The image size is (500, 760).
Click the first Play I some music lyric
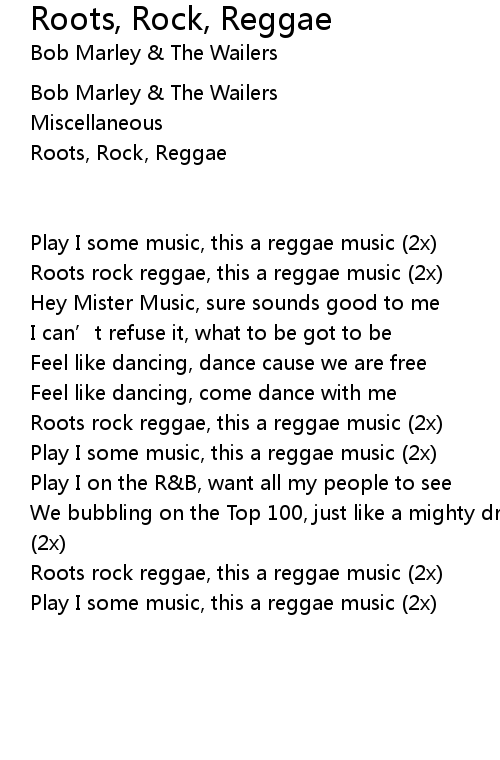click(x=234, y=243)
